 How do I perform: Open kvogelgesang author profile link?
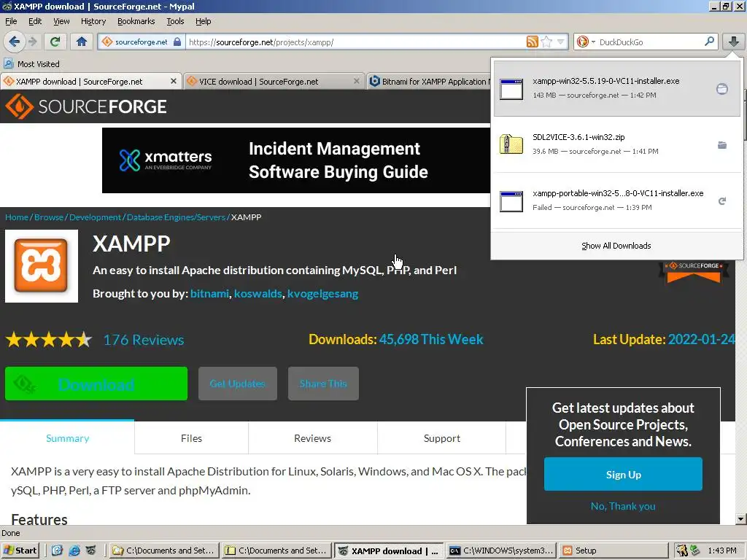(x=322, y=294)
